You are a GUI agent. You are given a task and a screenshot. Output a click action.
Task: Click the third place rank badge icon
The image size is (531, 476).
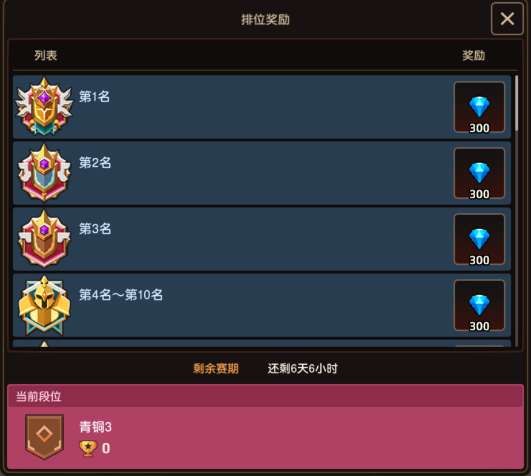click(x=44, y=238)
